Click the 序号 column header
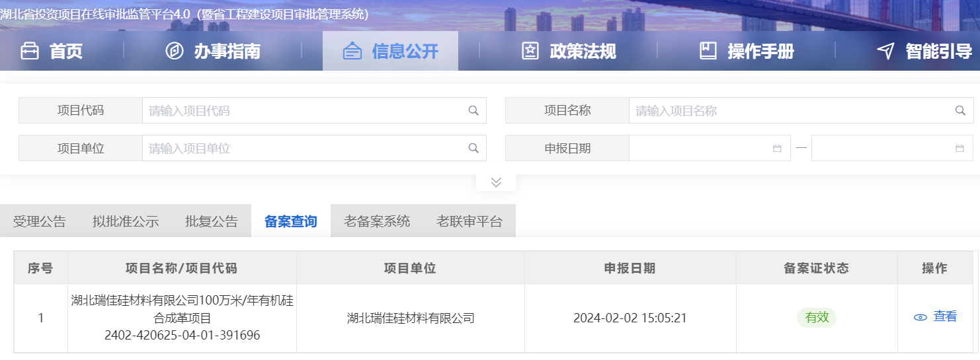 pos(40,268)
